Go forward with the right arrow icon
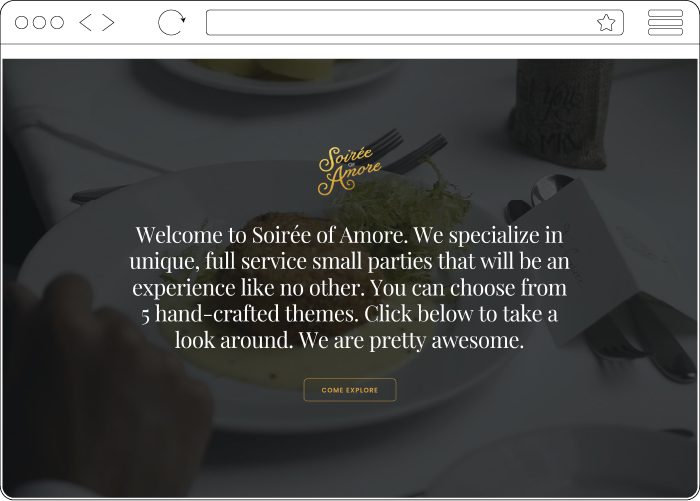Image resolution: width=700 pixels, height=501 pixels. click(x=108, y=22)
